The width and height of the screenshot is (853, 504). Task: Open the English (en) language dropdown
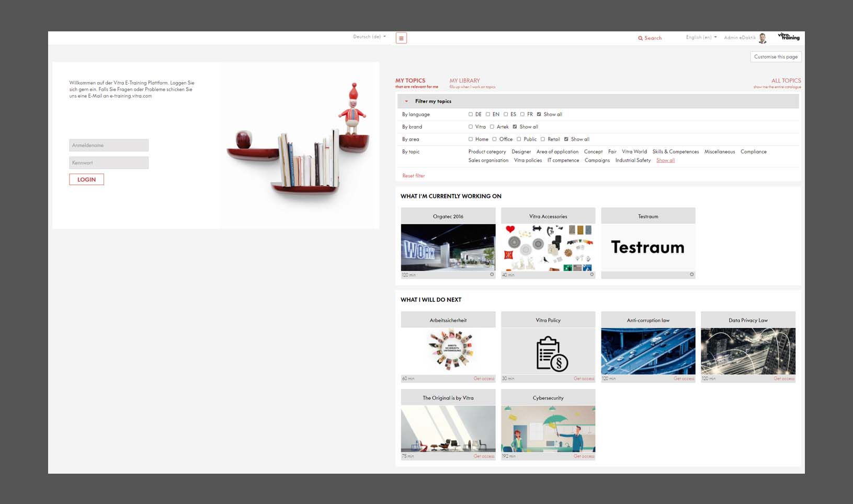[x=701, y=38]
